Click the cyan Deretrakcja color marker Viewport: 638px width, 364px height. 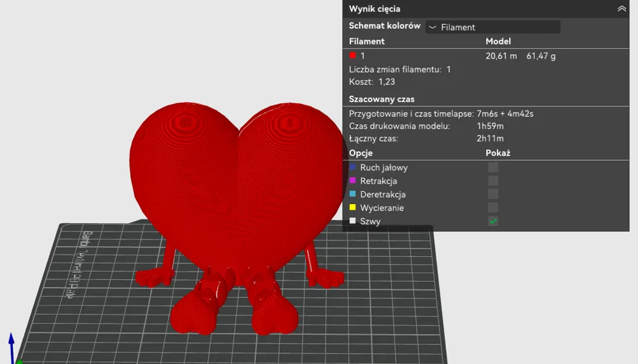[x=352, y=194]
